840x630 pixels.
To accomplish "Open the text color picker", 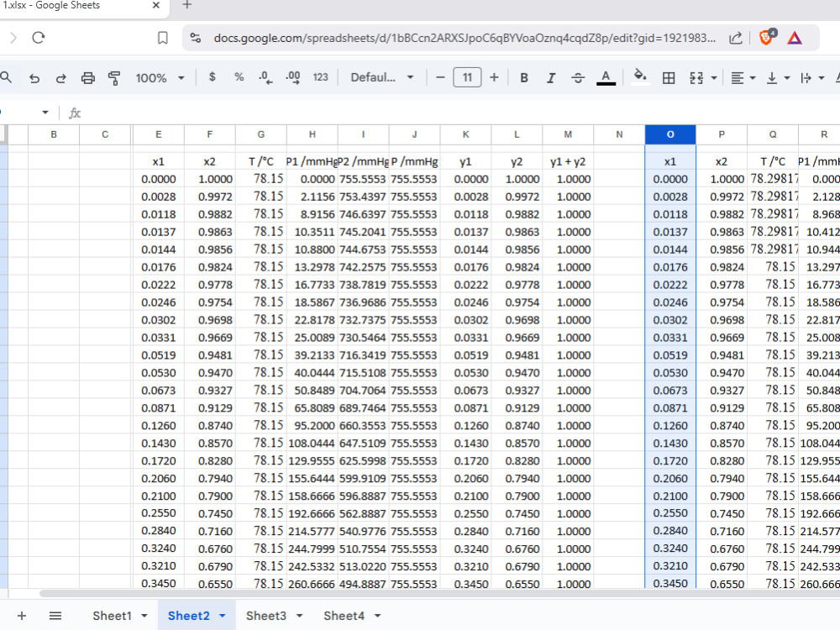I will tap(606, 78).
